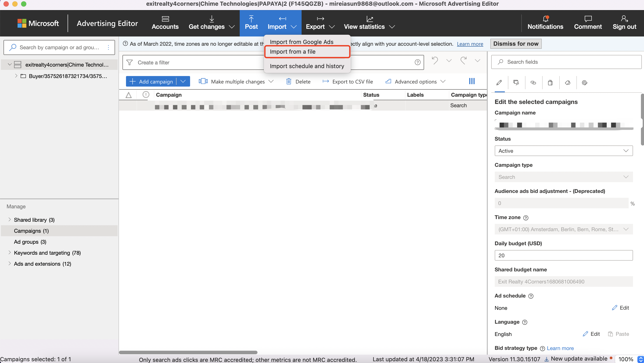The height and width of the screenshot is (363, 644).
Task: Click Dismiss for now button
Action: (x=516, y=44)
